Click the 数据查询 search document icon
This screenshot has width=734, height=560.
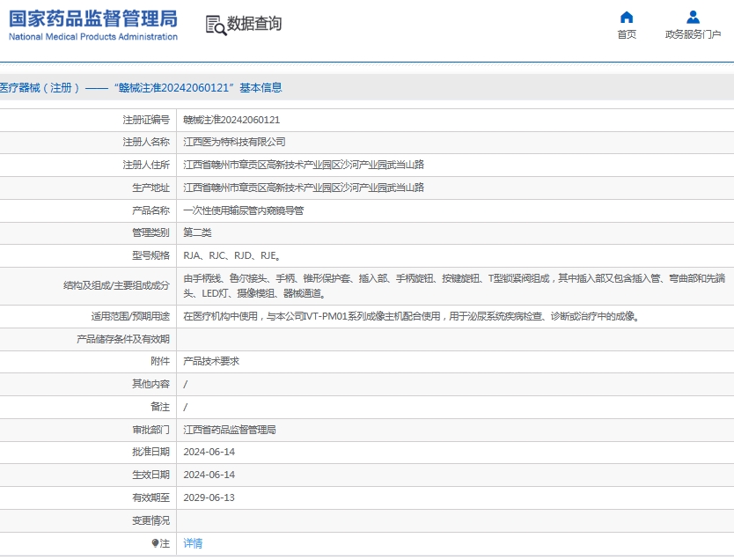(x=216, y=25)
